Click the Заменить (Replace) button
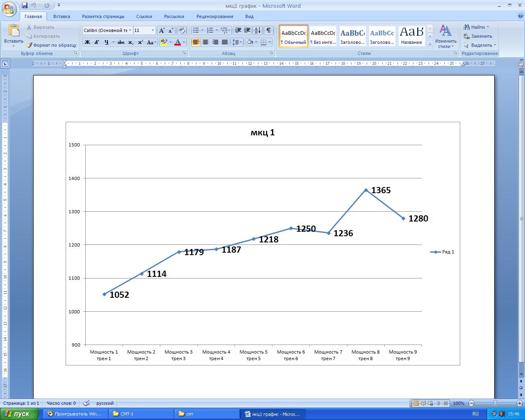The image size is (525, 420). [x=478, y=36]
